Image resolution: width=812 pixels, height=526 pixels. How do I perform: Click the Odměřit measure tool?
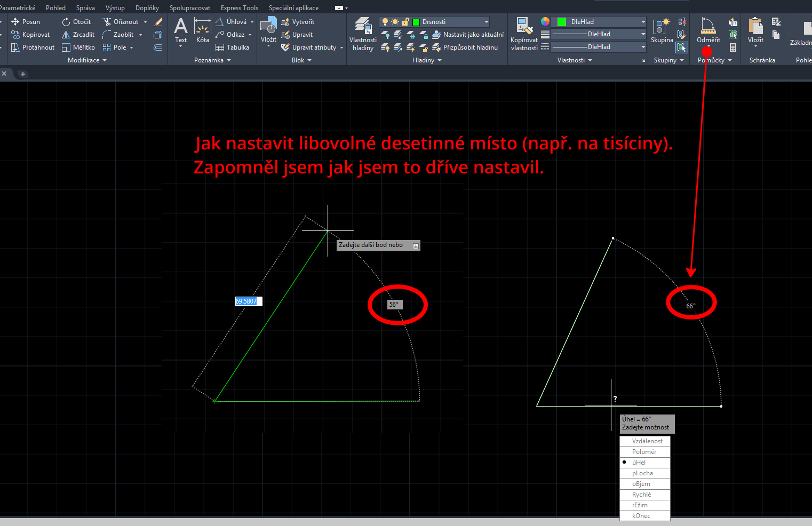708,31
